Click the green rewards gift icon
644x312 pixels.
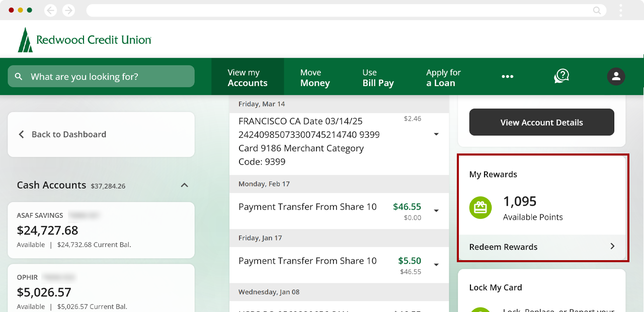point(480,207)
